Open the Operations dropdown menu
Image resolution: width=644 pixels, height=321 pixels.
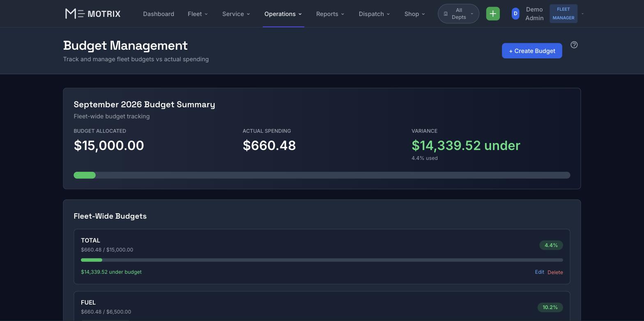coord(283,14)
